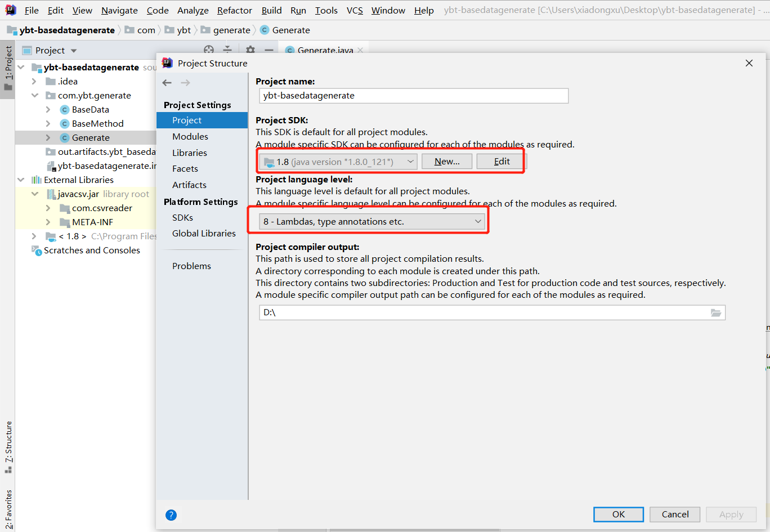Image resolution: width=770 pixels, height=532 pixels.
Task: Confirm with the OK button
Action: coord(619,515)
